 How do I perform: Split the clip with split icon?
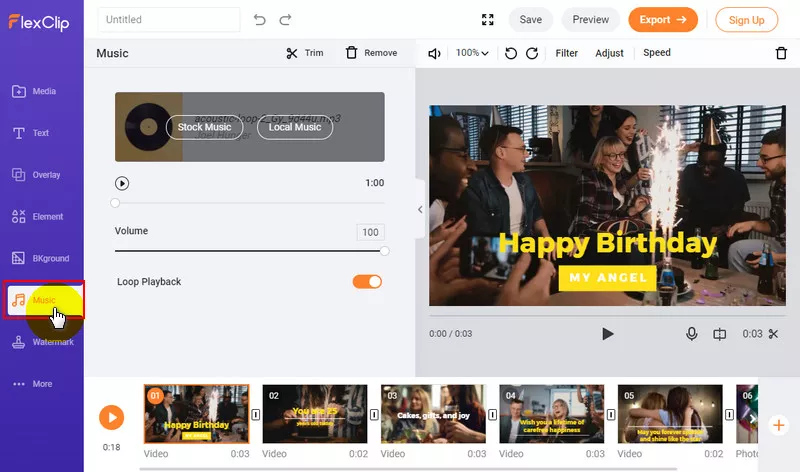pyautogui.click(x=719, y=334)
